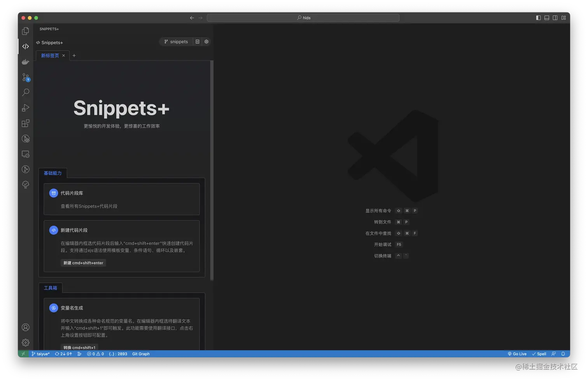
Task: Click the Snippets+ settings gear icon next to snippets branch
Action: pyautogui.click(x=206, y=42)
